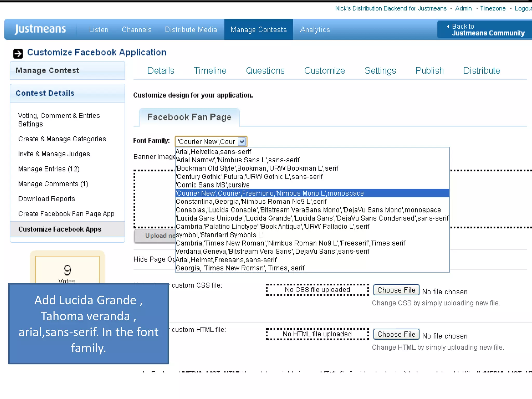Choose Georgia, 'Times New Roman' font option

point(240,268)
